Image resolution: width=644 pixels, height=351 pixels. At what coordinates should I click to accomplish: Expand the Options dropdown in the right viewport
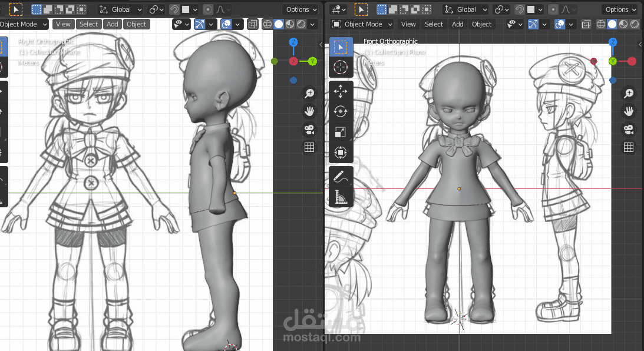pos(620,9)
